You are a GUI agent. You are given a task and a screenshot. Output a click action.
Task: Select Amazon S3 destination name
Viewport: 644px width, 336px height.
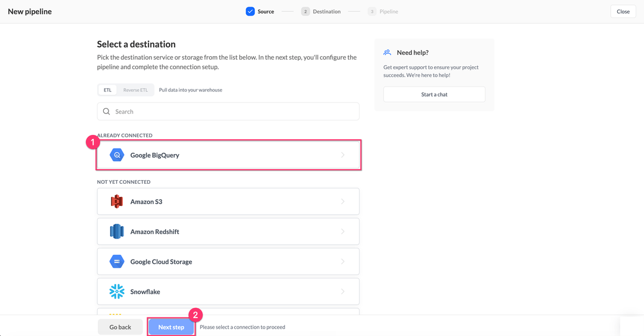click(146, 202)
